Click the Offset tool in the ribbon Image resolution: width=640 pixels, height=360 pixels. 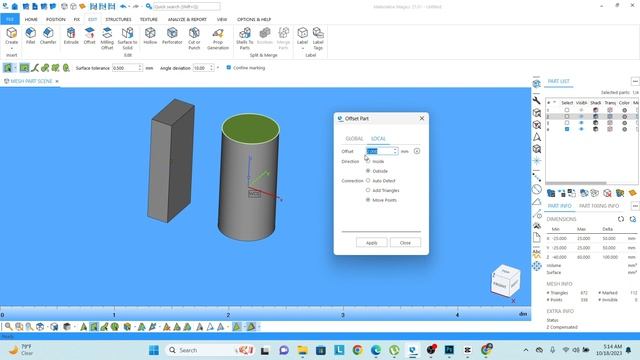pos(89,36)
